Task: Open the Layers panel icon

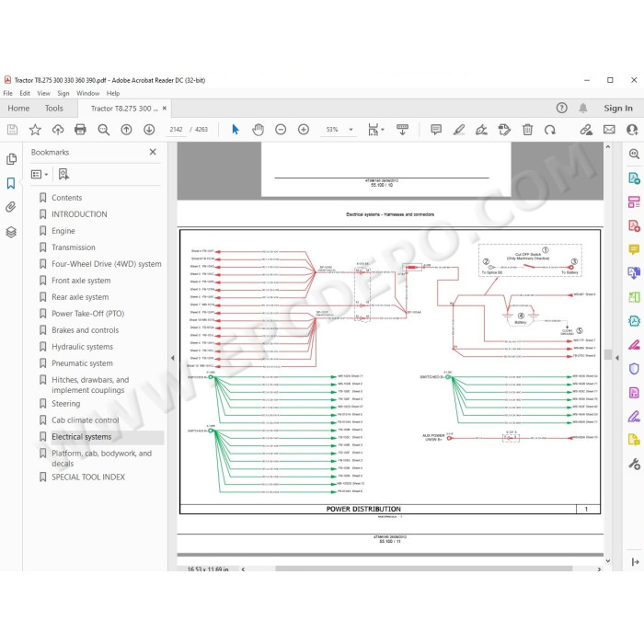Action: [11, 232]
